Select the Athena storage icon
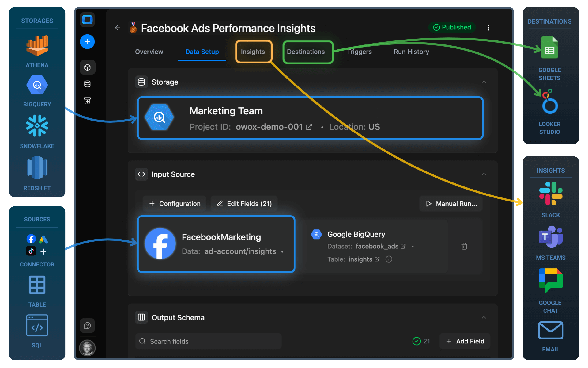This screenshot has height=368, width=588. click(37, 46)
